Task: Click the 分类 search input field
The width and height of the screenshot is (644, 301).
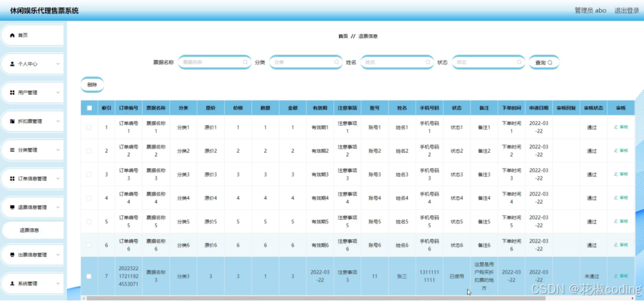Action: [x=305, y=62]
